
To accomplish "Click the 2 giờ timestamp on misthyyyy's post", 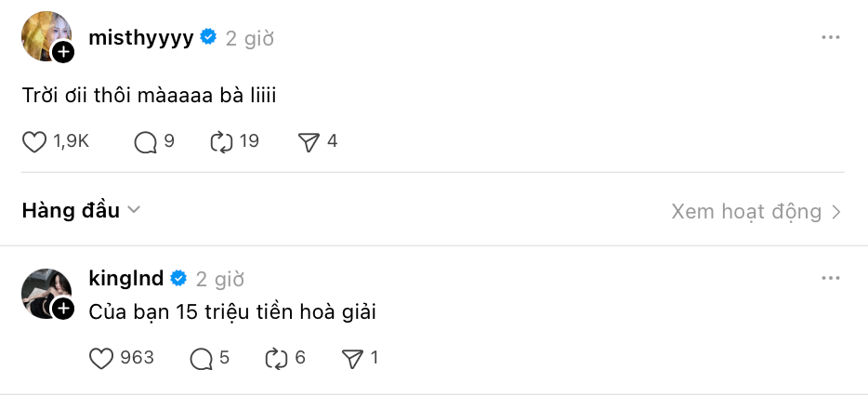I will coord(249,38).
